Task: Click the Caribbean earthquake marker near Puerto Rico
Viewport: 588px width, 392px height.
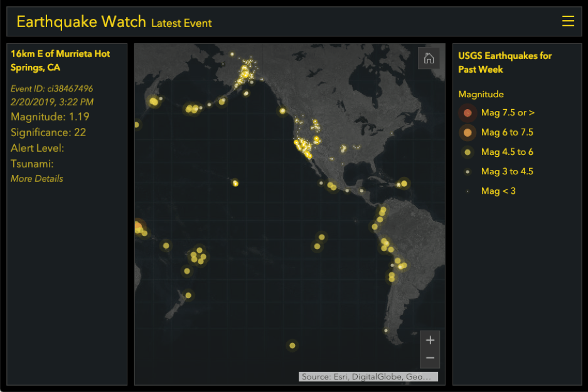Action: 404,184
